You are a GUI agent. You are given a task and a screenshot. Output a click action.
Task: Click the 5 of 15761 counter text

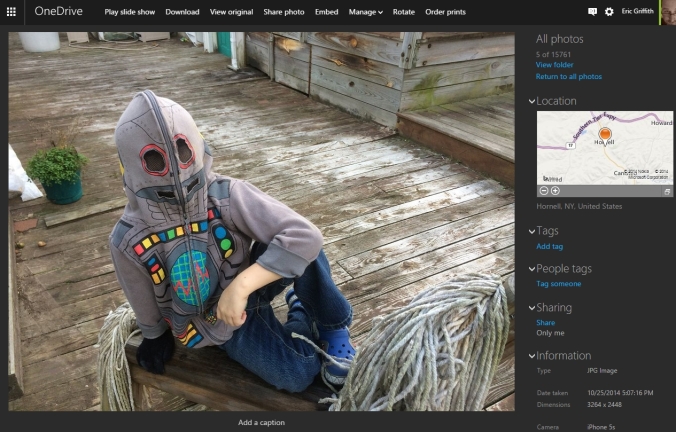coord(553,54)
